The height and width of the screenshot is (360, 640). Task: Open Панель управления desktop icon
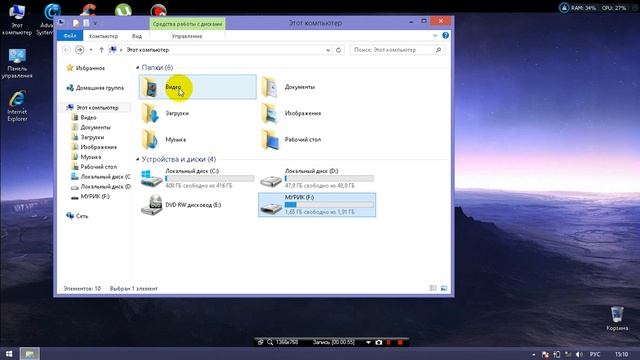click(17, 64)
